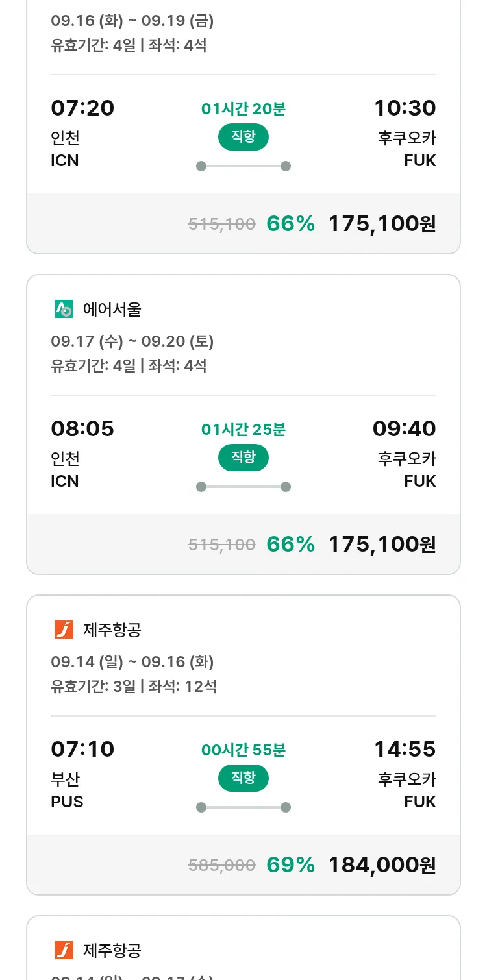Screen dimensions: 487x980
Task: Click the route line under 01시간 20분
Action: [x=243, y=166]
